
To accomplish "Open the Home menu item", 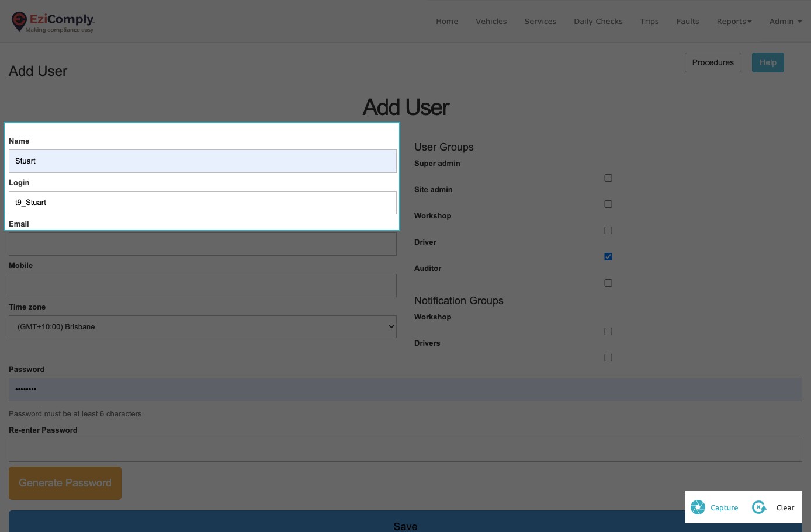I will (447, 21).
